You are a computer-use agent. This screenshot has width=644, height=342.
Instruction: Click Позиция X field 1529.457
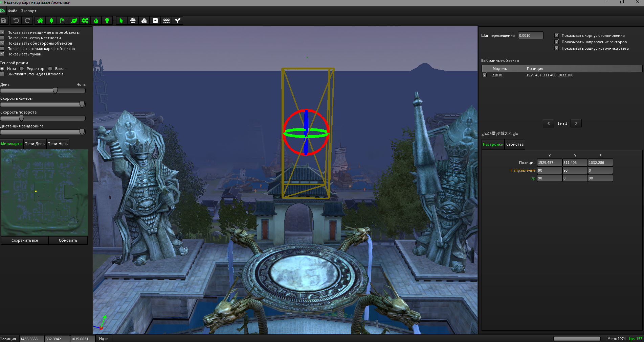pos(550,163)
